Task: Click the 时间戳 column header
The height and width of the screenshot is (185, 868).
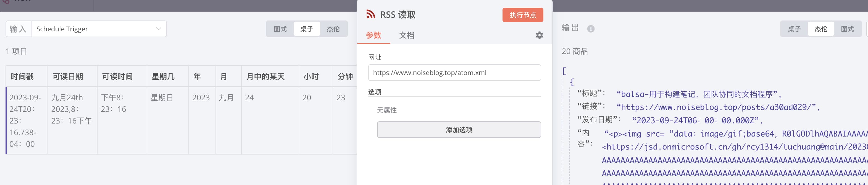Action: click(22, 77)
